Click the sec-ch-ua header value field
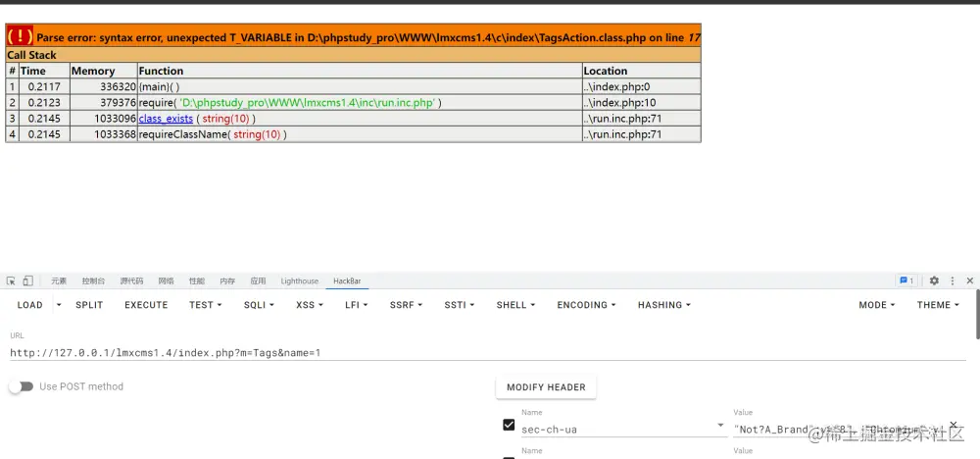980x459 pixels. [x=838, y=429]
